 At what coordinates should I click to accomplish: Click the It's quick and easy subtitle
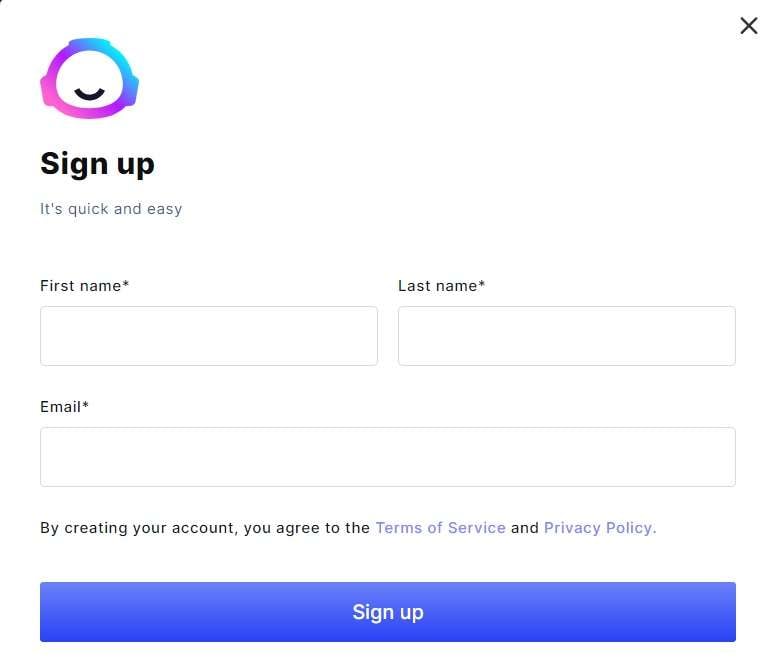(x=111, y=209)
